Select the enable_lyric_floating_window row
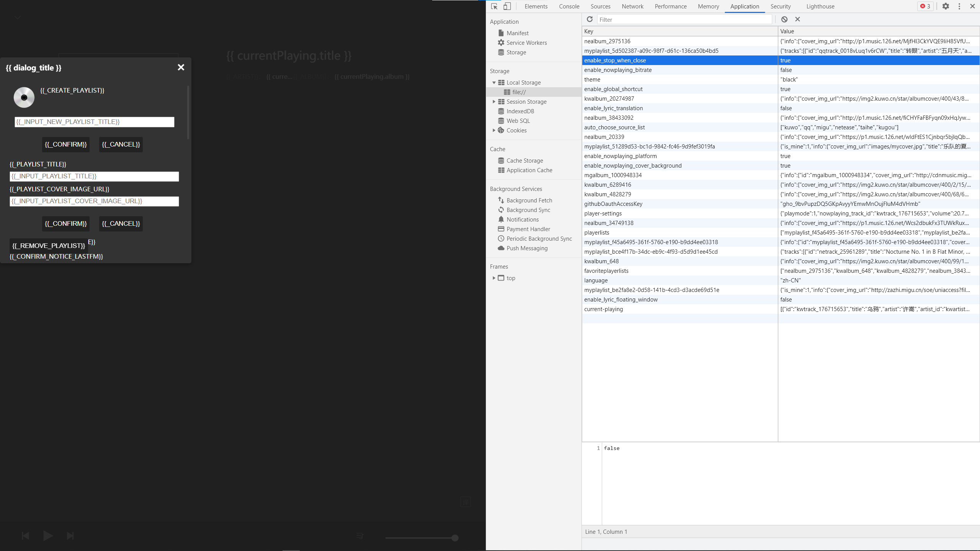This screenshot has width=980, height=551. 781,300
